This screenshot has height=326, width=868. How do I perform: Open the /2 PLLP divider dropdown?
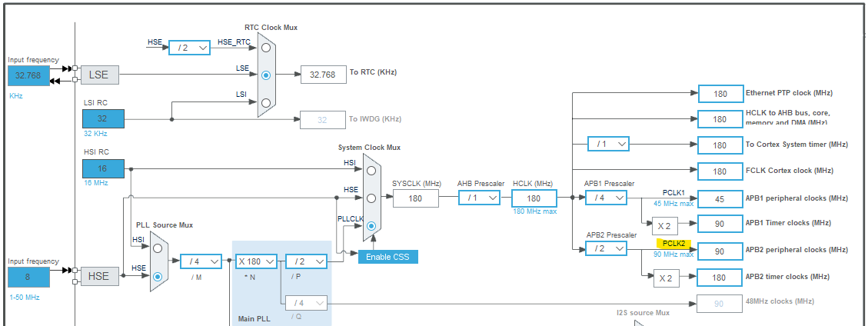pos(306,261)
